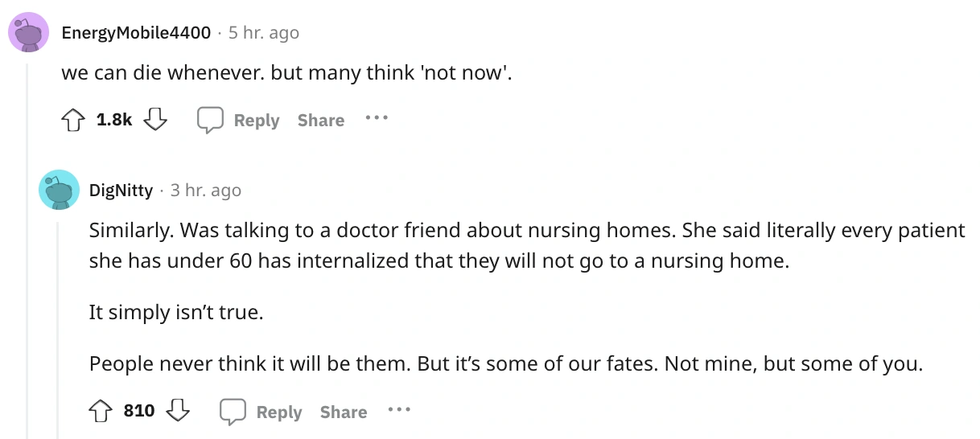Reply to DigNitty's comment
Image resolution: width=980 pixels, height=439 pixels.
coord(278,412)
